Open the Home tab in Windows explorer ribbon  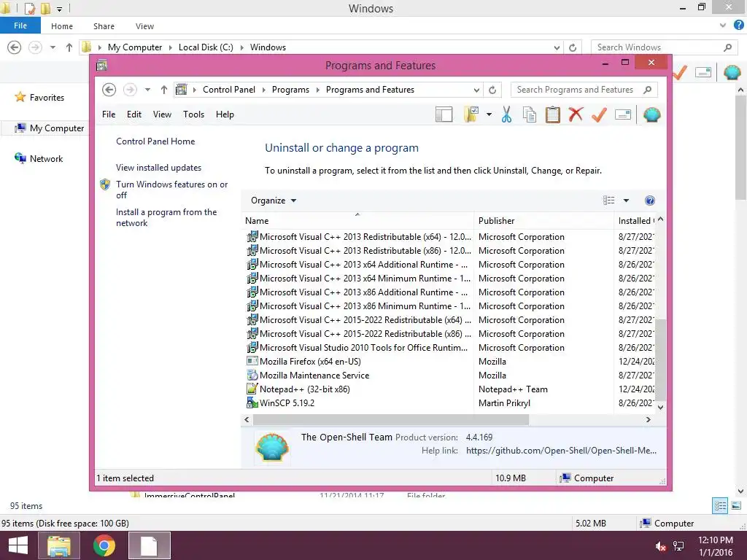coord(62,26)
